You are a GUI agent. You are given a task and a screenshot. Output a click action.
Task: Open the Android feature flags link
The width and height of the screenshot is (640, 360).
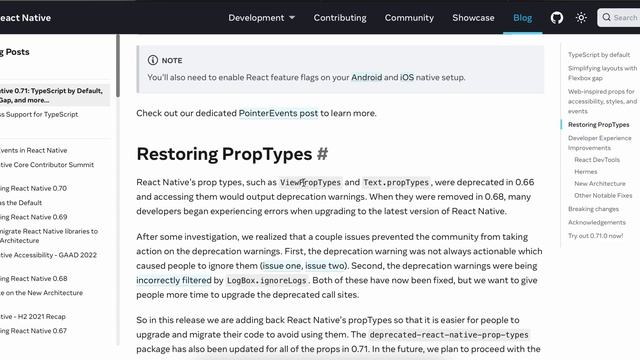367,77
